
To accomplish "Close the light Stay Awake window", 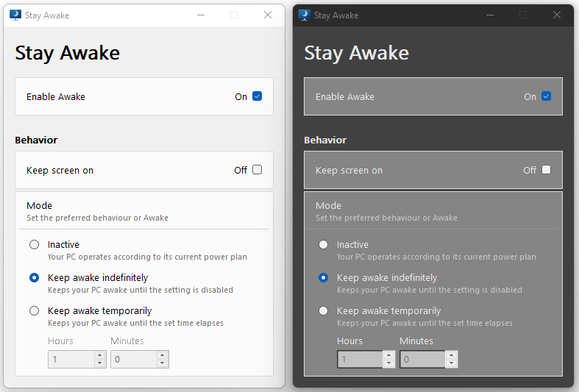I will 268,15.
